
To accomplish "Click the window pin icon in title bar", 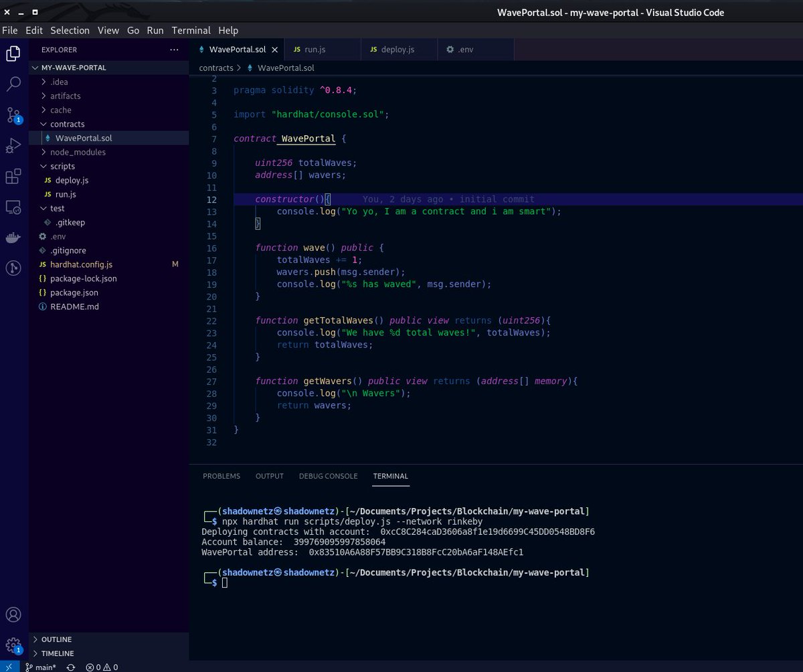I will 35,12.
